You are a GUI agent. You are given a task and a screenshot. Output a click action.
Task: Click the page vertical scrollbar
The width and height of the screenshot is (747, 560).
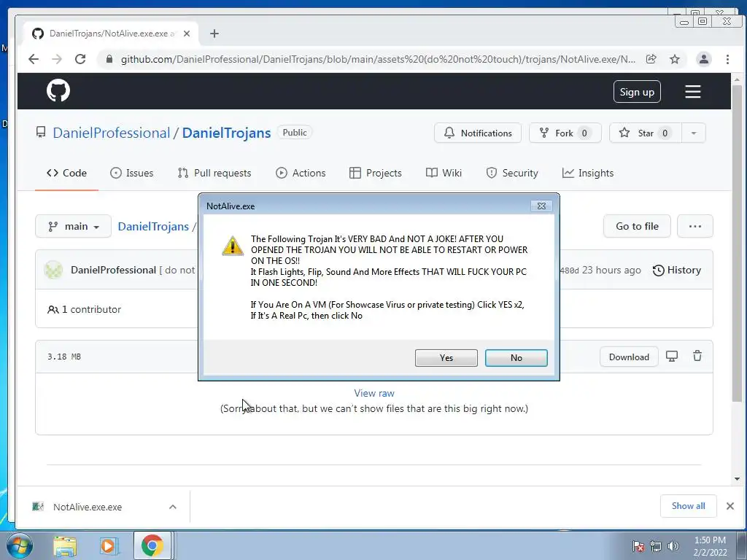737,243
